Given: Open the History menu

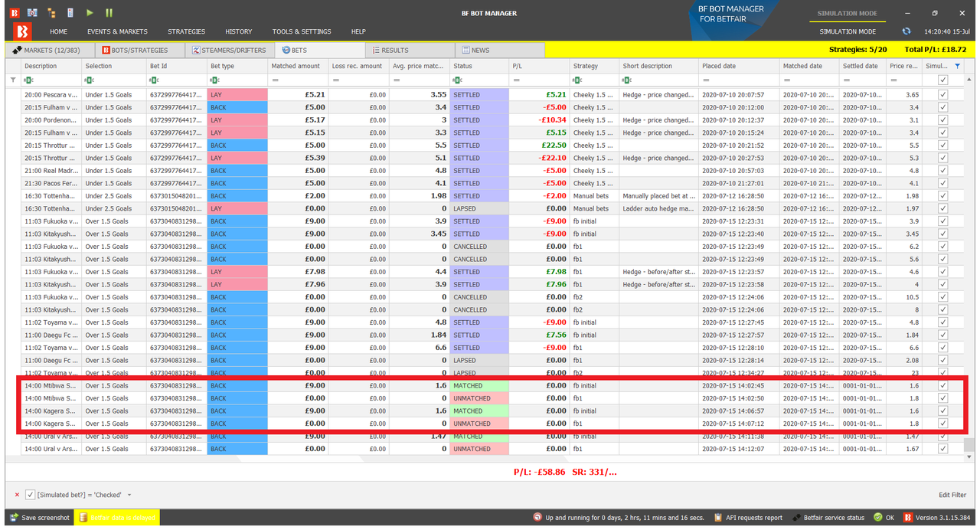Looking at the screenshot, I should coord(239,31).
